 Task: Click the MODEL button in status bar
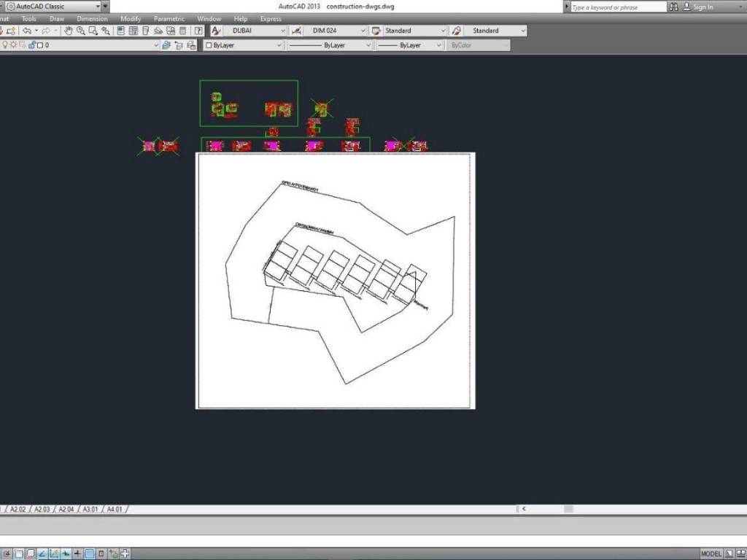pyautogui.click(x=711, y=553)
